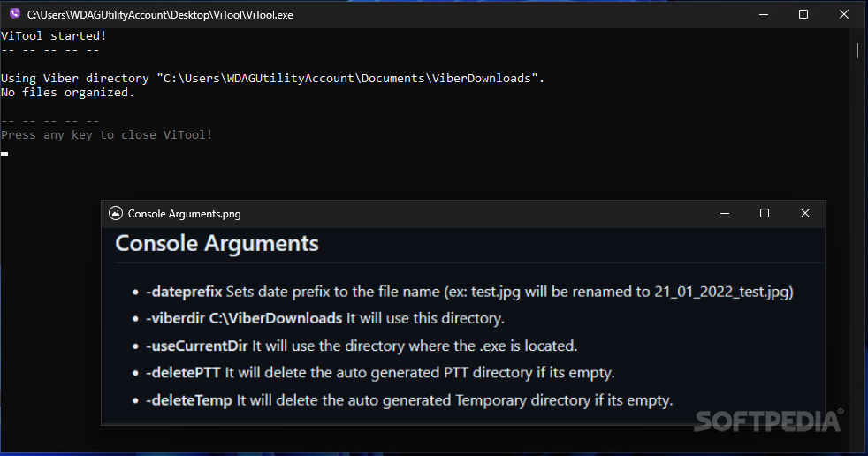Click the '21_01_2022_test.jpg)' example filename text
The height and width of the screenshot is (456, 868).
[724, 292]
